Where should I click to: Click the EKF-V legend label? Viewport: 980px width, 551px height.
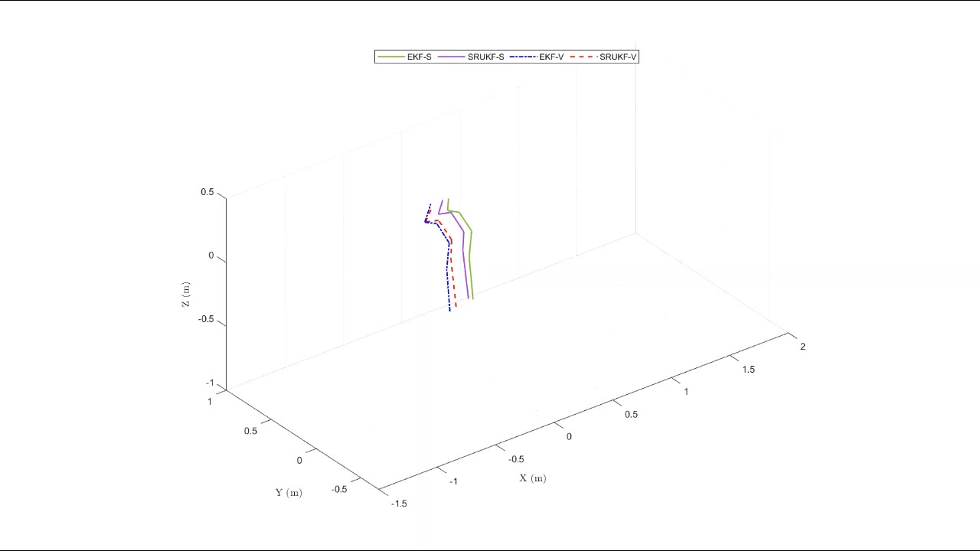[x=551, y=57]
